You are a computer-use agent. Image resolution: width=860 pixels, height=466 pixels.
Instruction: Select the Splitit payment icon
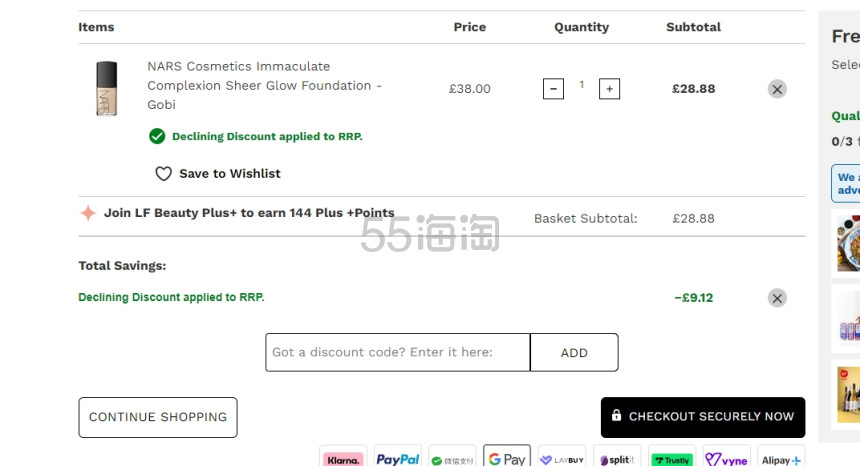click(617, 459)
